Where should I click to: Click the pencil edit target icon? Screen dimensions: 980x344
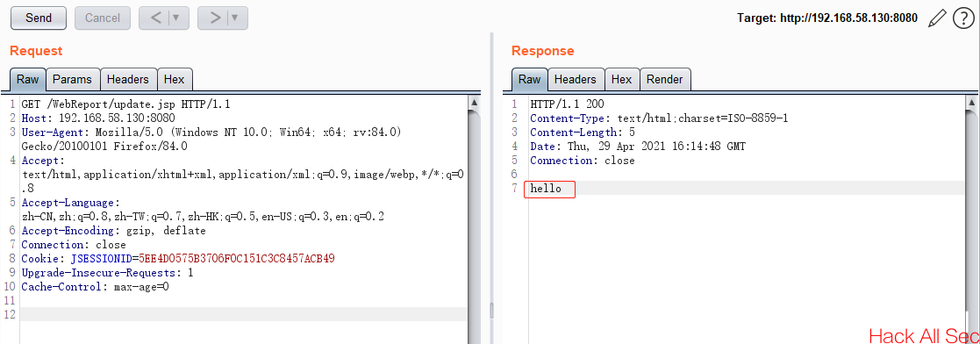tap(937, 18)
